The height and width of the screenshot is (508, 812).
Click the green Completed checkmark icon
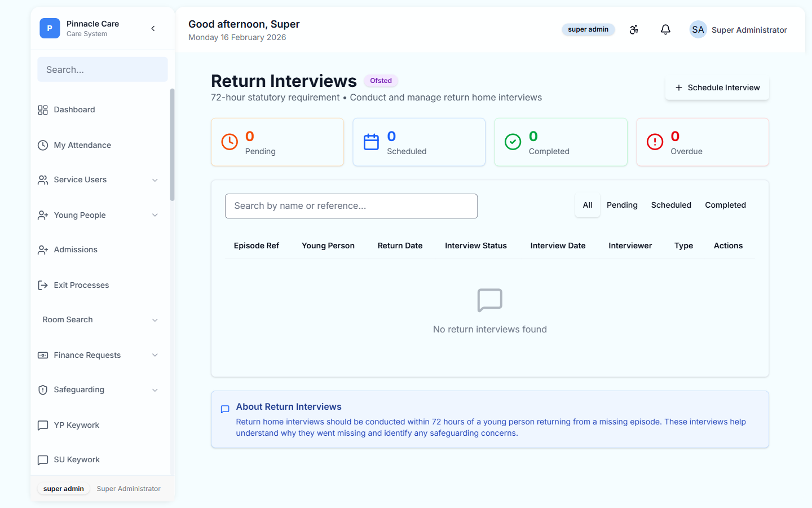coord(513,142)
